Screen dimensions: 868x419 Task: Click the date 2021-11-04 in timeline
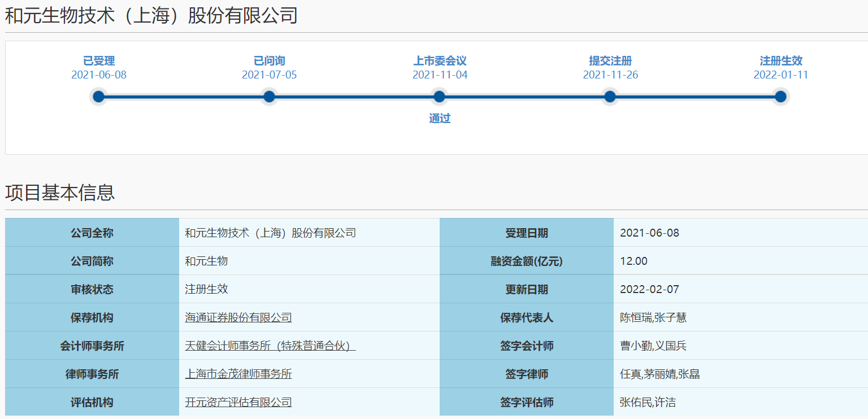coord(440,75)
